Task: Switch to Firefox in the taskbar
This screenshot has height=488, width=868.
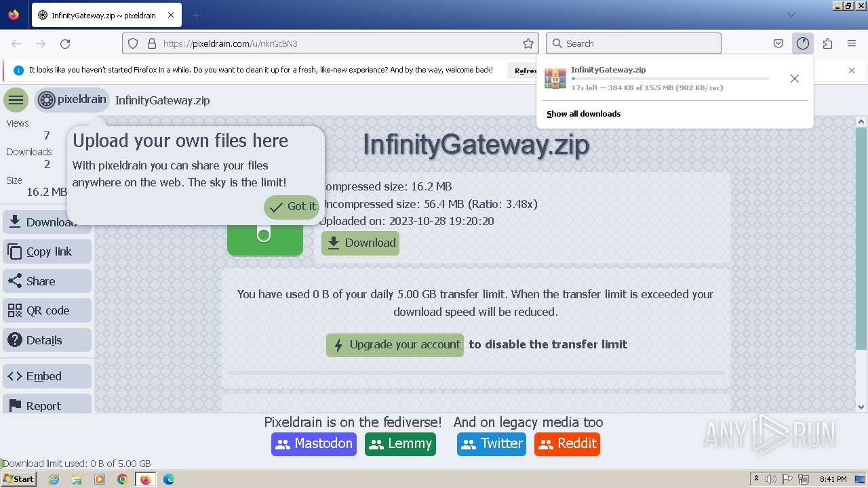Action: pos(145,479)
